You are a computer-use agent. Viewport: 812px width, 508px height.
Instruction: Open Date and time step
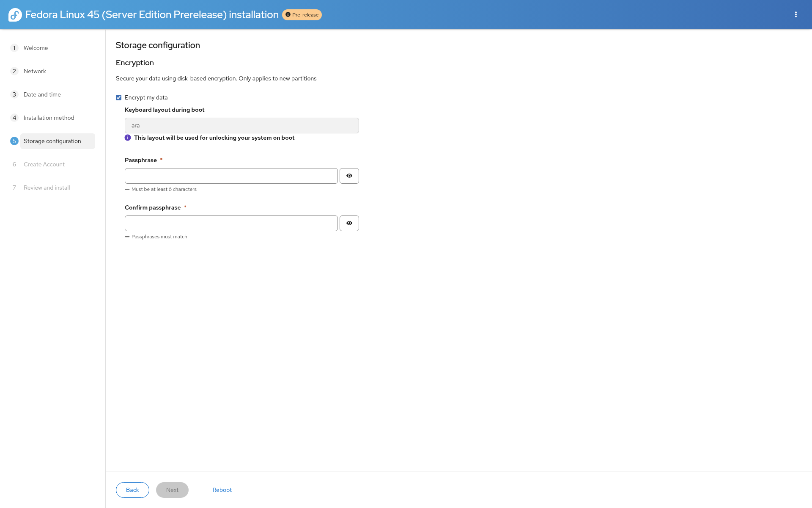(x=42, y=94)
